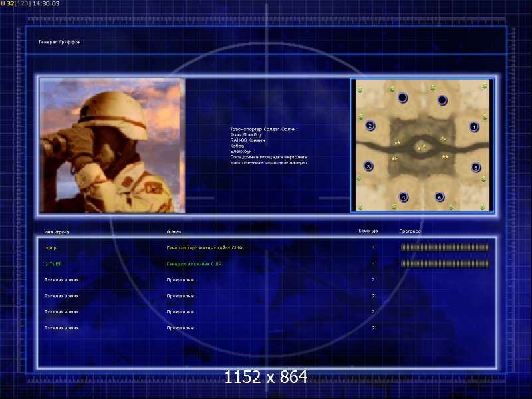Click unit "RAH-66 Команч"
Image resolution: width=532 pixels, height=399 pixels.
click(247, 140)
